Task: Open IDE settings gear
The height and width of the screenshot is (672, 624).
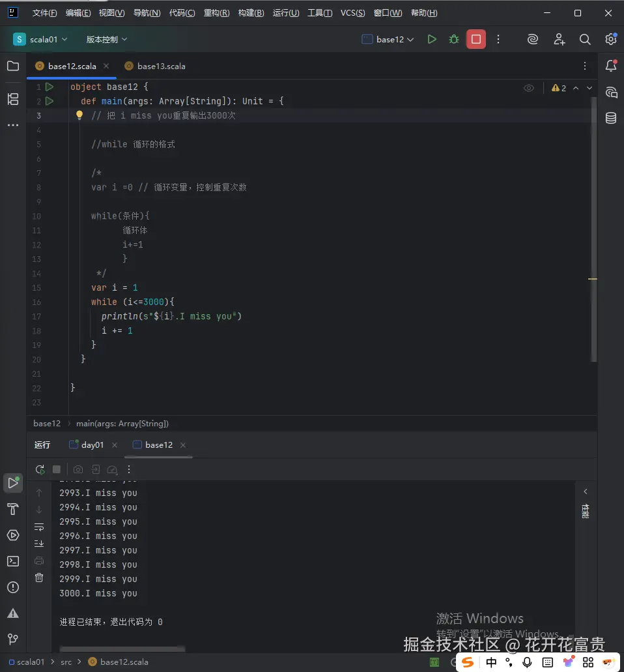Action: (611, 39)
